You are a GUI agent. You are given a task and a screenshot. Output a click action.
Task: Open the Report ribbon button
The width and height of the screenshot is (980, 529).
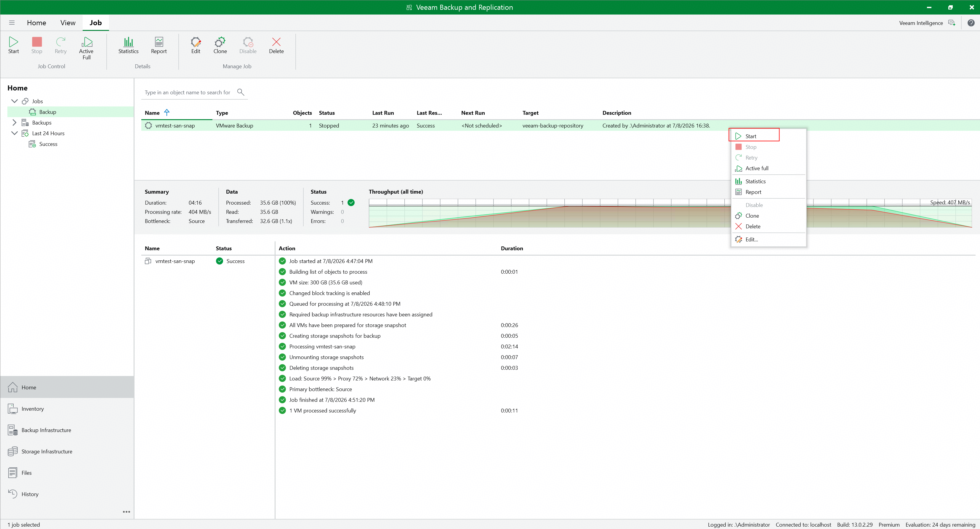click(158, 45)
